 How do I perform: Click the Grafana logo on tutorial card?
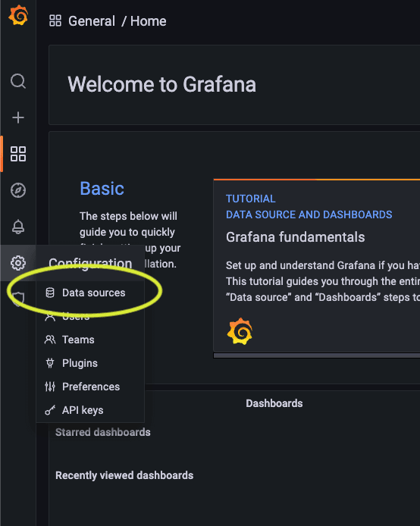pyautogui.click(x=240, y=331)
